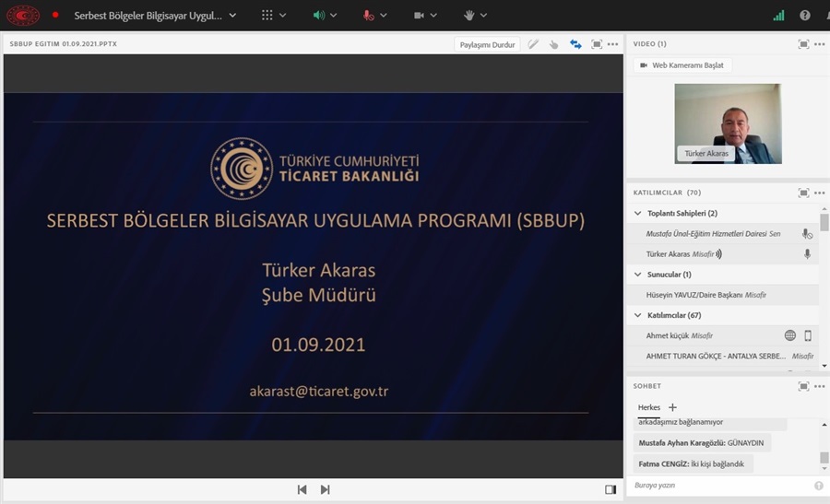
Task: Collapse the Katılımcılar (67) group
Action: [638, 315]
